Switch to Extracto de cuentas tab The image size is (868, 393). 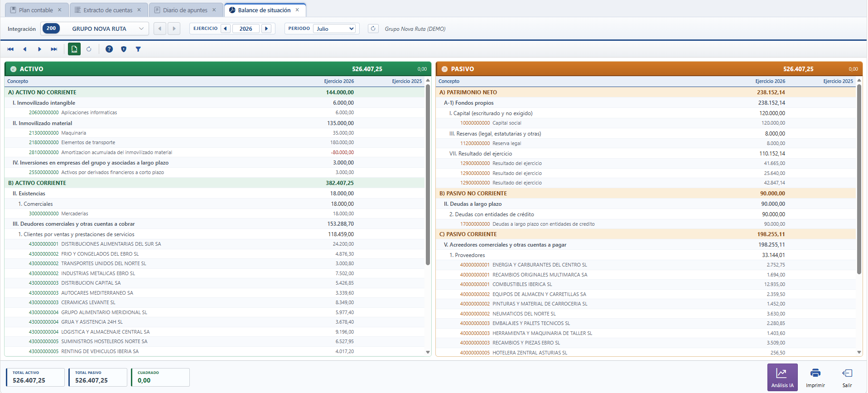[108, 10]
